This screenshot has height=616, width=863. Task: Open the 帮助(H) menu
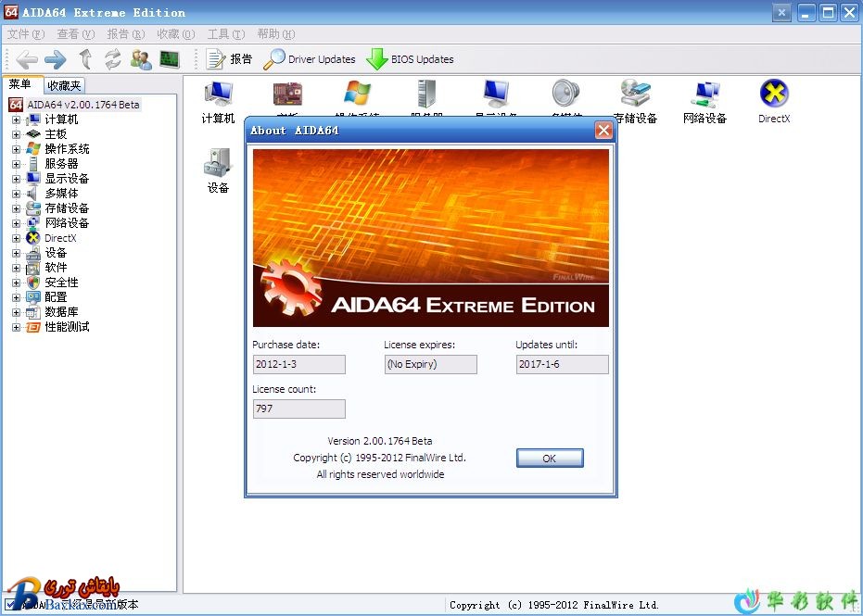pyautogui.click(x=275, y=34)
